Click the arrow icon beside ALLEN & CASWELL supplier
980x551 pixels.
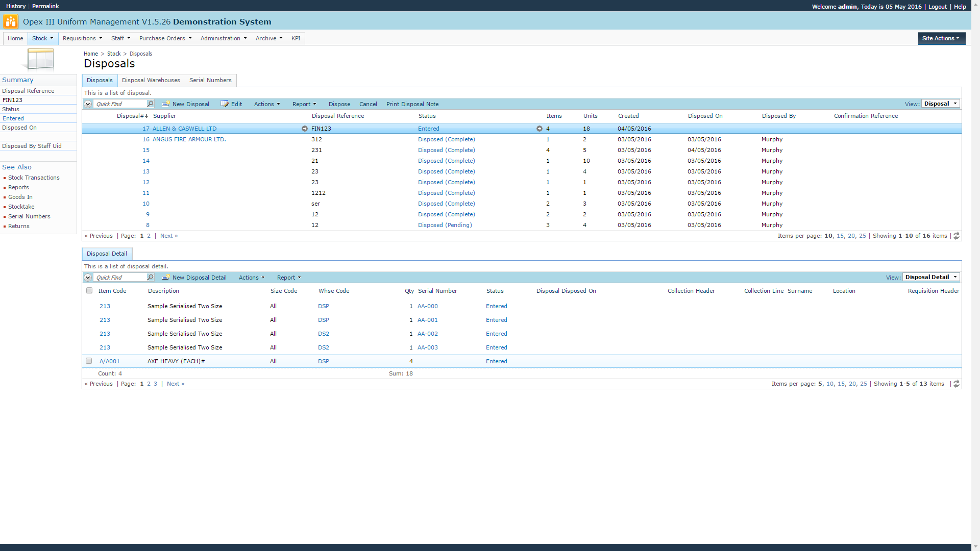[x=305, y=129]
